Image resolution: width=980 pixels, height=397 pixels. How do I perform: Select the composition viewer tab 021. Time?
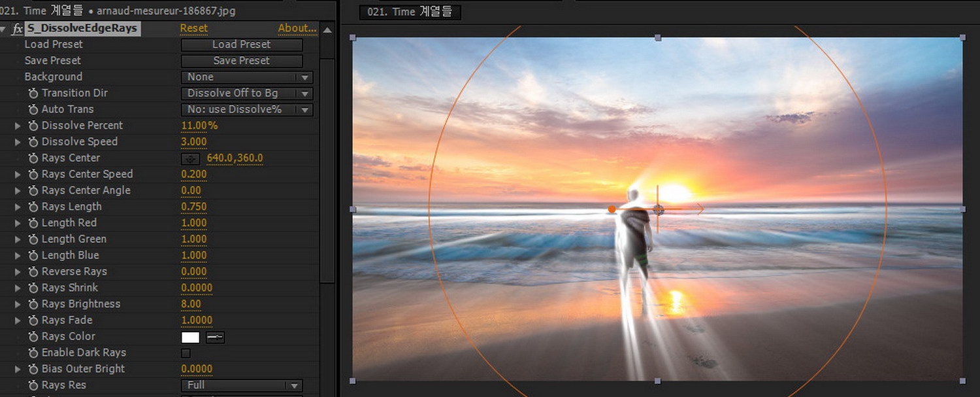click(410, 12)
